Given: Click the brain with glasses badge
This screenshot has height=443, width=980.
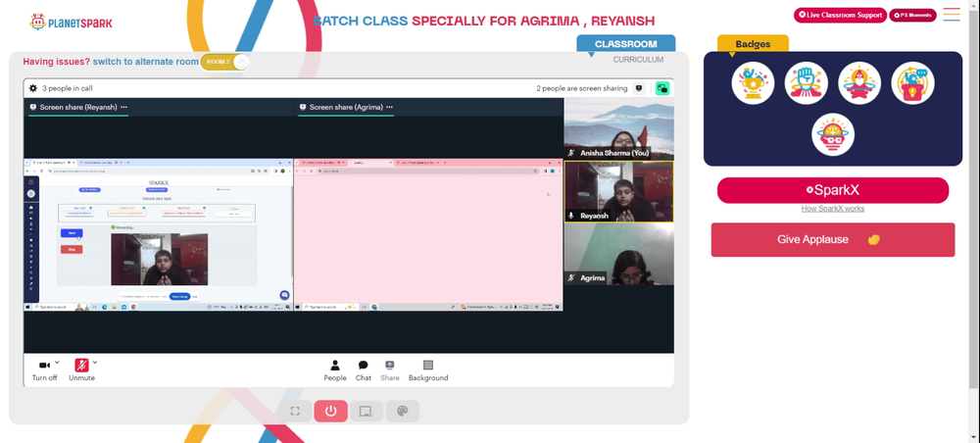Looking at the screenshot, I should tap(833, 134).
